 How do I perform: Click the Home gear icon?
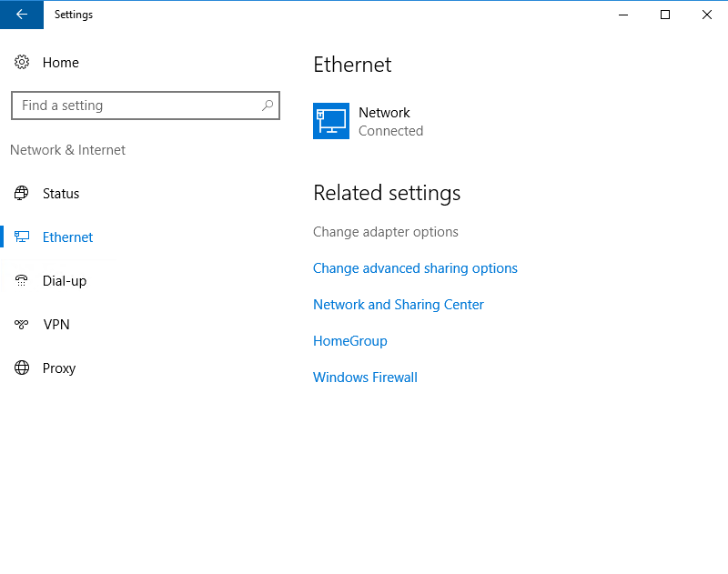(22, 63)
